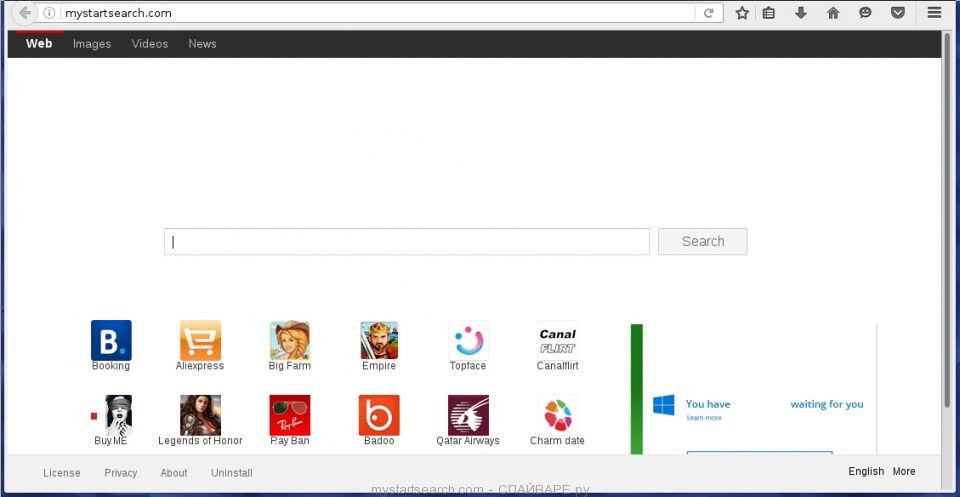Open the Charm date shortcut icon

(558, 415)
